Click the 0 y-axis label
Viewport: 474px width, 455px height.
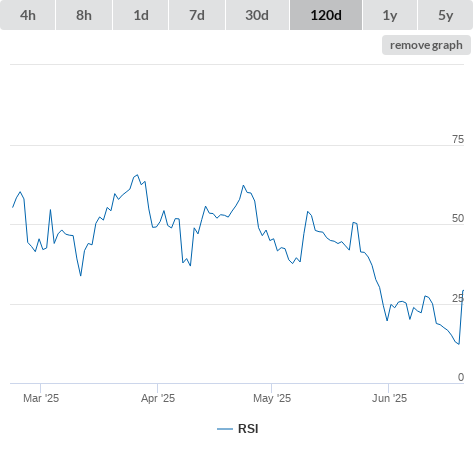(x=461, y=377)
